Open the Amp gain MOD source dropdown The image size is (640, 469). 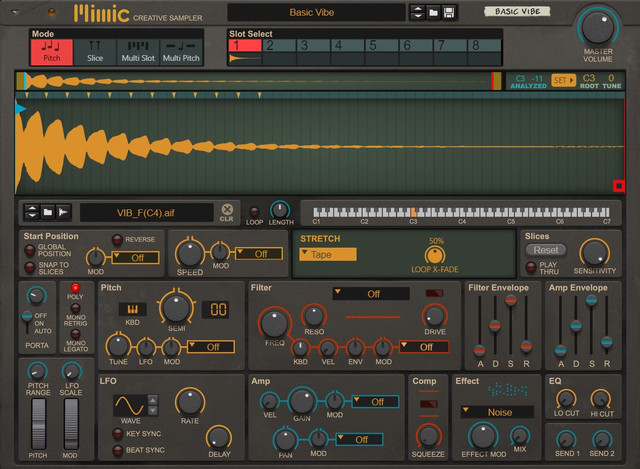[376, 402]
